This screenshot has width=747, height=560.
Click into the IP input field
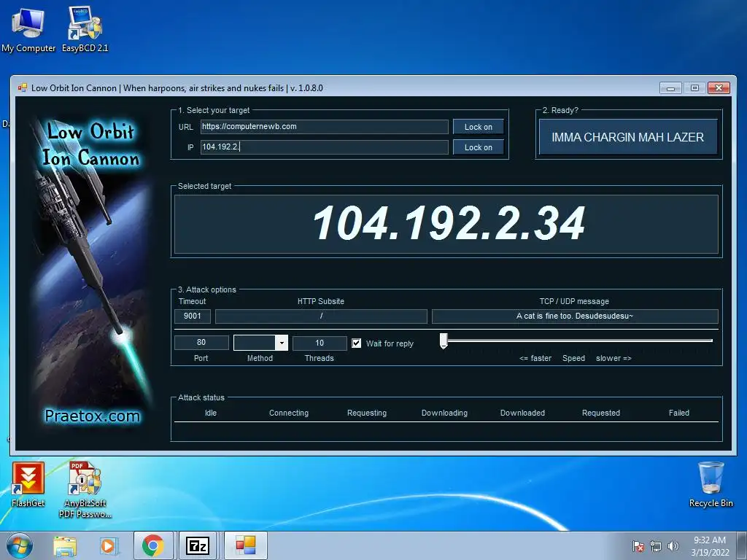tap(325, 147)
